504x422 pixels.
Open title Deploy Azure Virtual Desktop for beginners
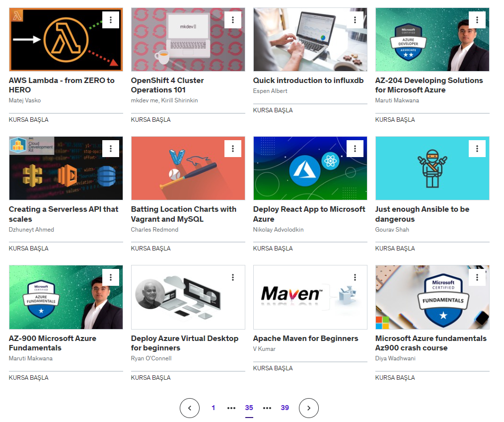(x=185, y=343)
